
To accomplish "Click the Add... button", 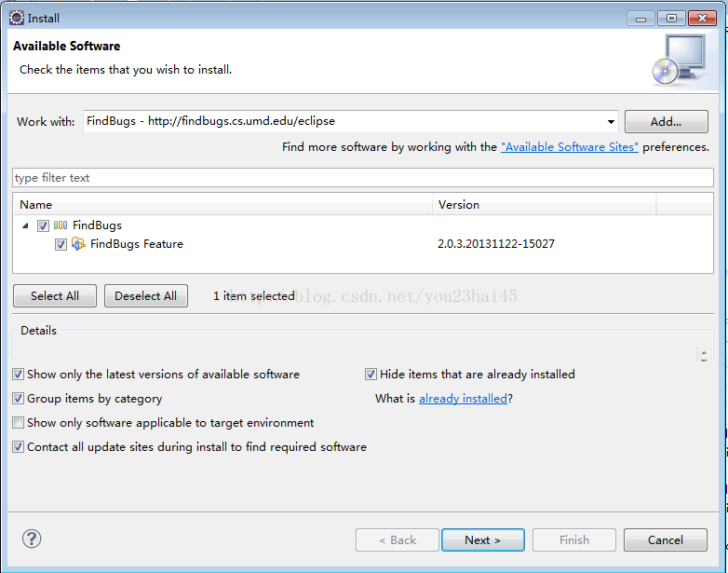I will point(666,122).
